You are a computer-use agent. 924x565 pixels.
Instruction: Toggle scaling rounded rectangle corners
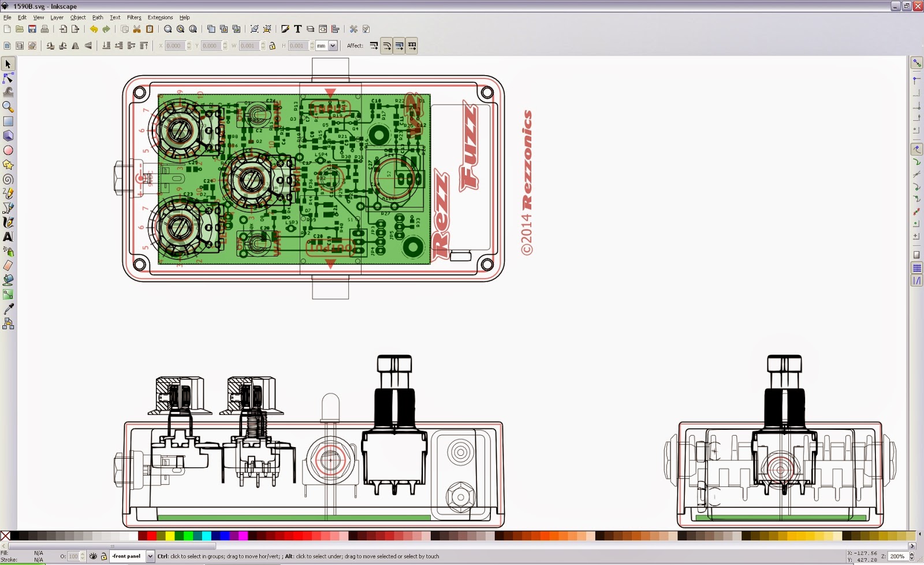(387, 46)
